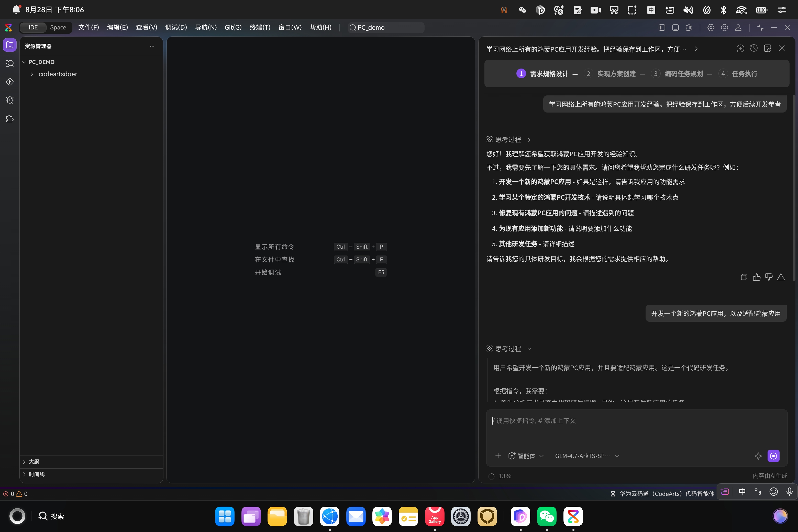The height and width of the screenshot is (532, 798).
Task: Open the Search sidebar icon
Action: (9, 63)
